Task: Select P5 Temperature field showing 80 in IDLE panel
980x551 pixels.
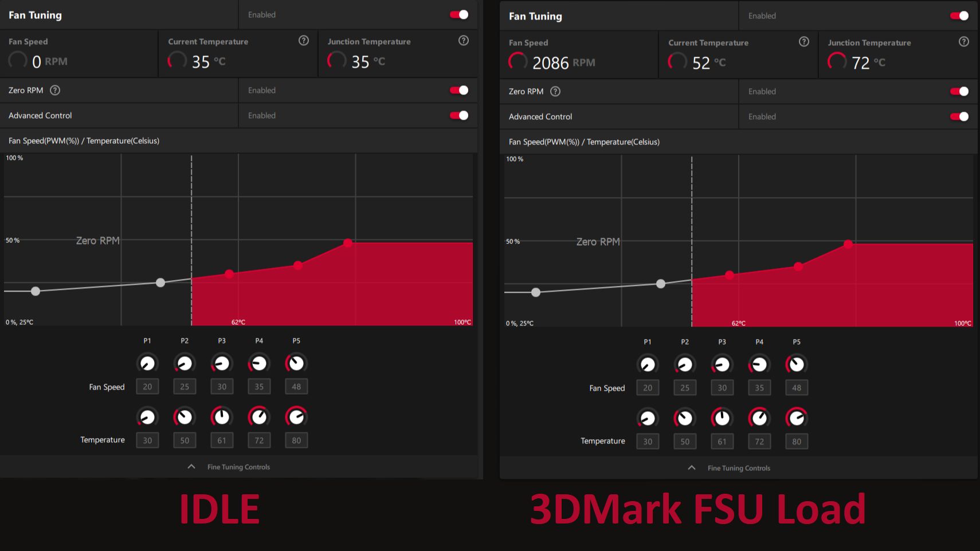Action: point(296,440)
